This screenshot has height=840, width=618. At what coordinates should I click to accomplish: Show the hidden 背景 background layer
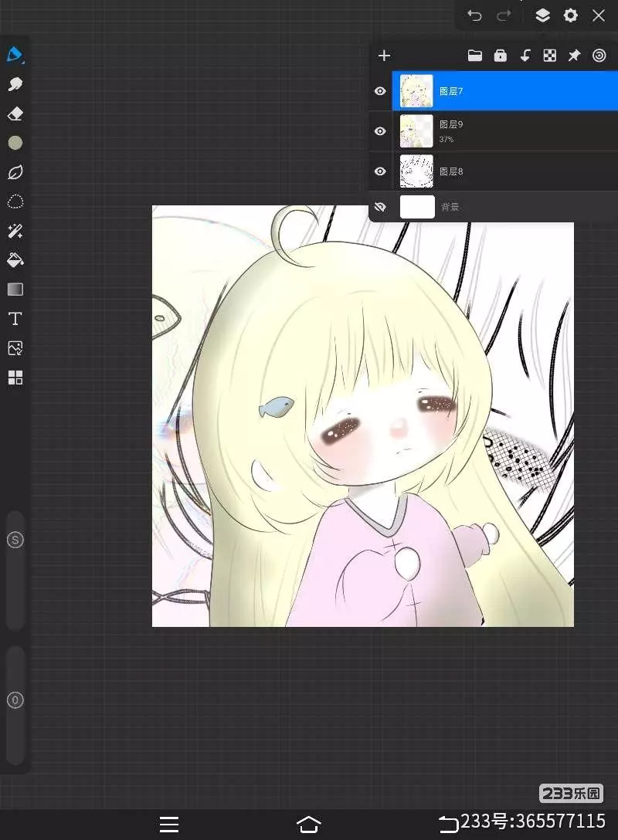click(x=380, y=207)
